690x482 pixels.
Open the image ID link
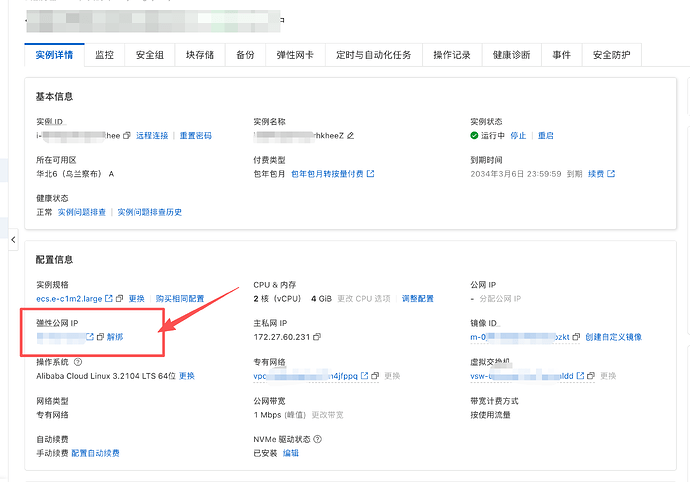click(x=520, y=337)
